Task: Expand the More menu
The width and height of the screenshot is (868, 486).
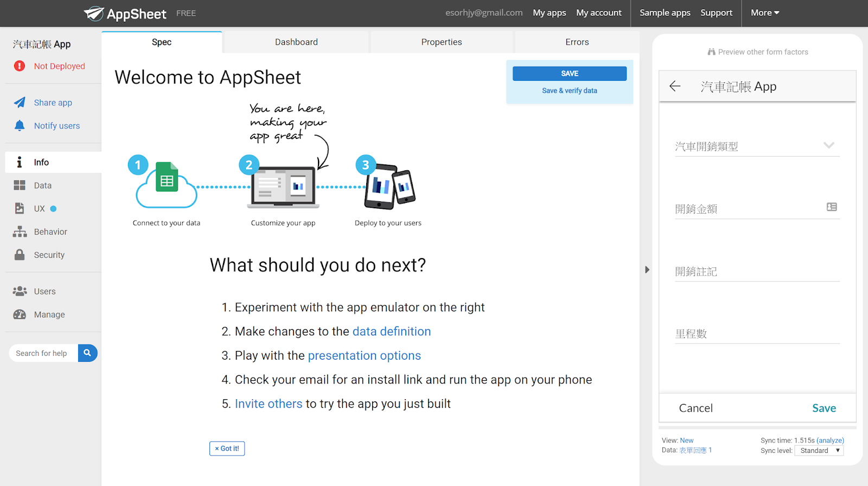Action: tap(765, 12)
